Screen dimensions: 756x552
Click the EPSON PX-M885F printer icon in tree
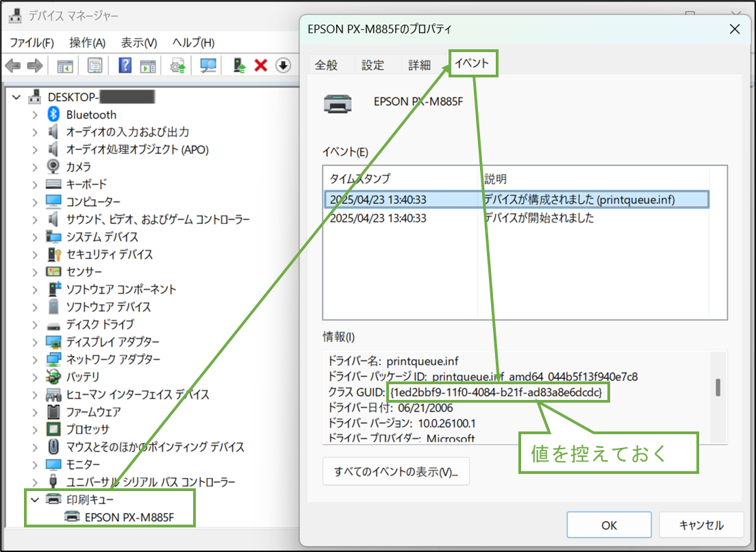73,517
